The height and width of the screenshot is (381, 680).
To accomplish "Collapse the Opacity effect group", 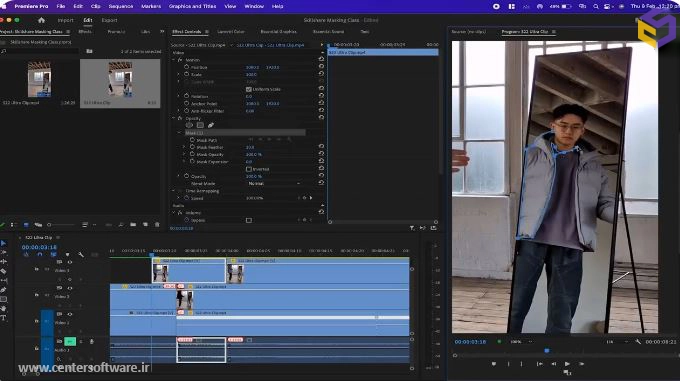I will point(174,118).
